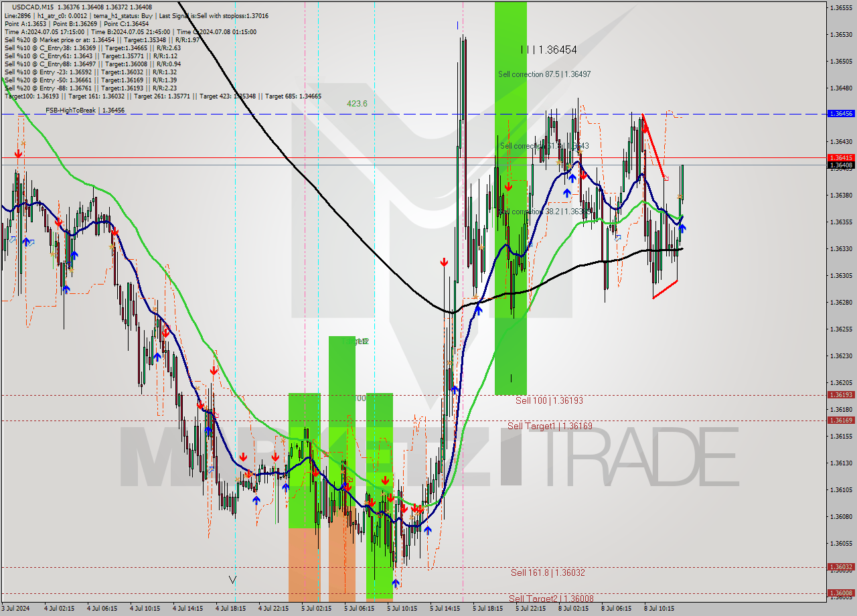Click the '4 Jul 02:15' time axis label
This screenshot has height=616, width=857.
pyautogui.click(x=60, y=609)
